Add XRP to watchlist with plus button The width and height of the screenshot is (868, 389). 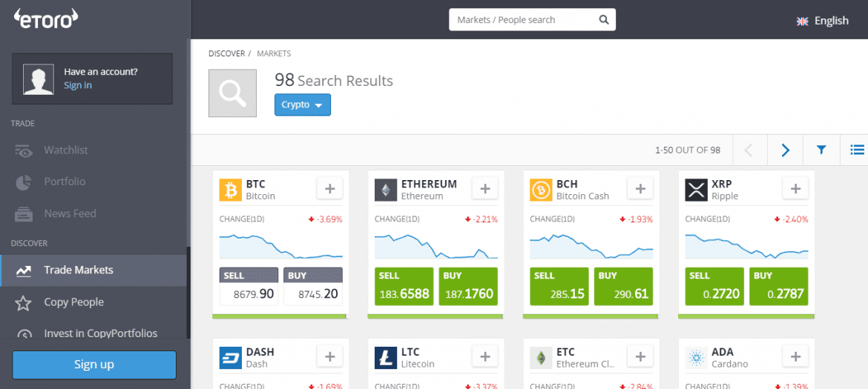tap(795, 189)
